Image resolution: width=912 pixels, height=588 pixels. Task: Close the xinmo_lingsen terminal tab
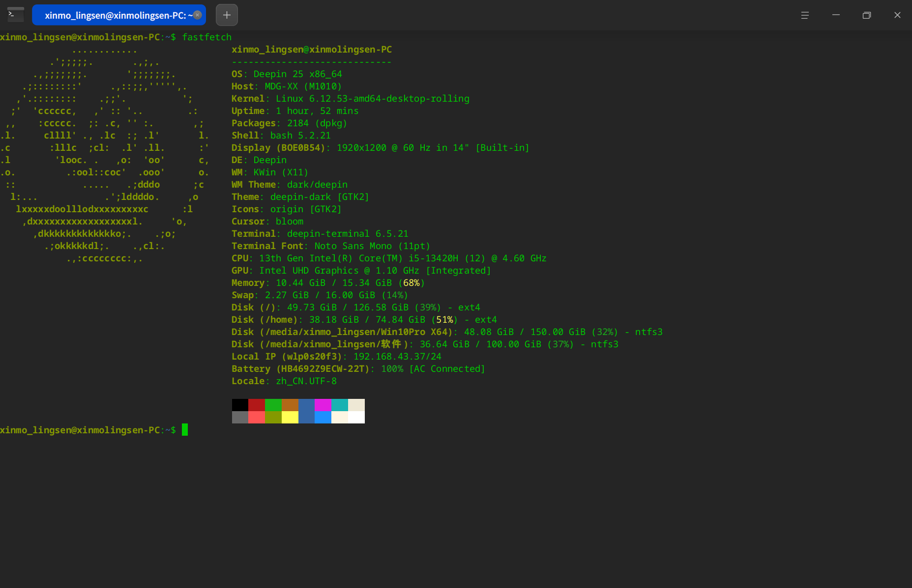coord(198,15)
